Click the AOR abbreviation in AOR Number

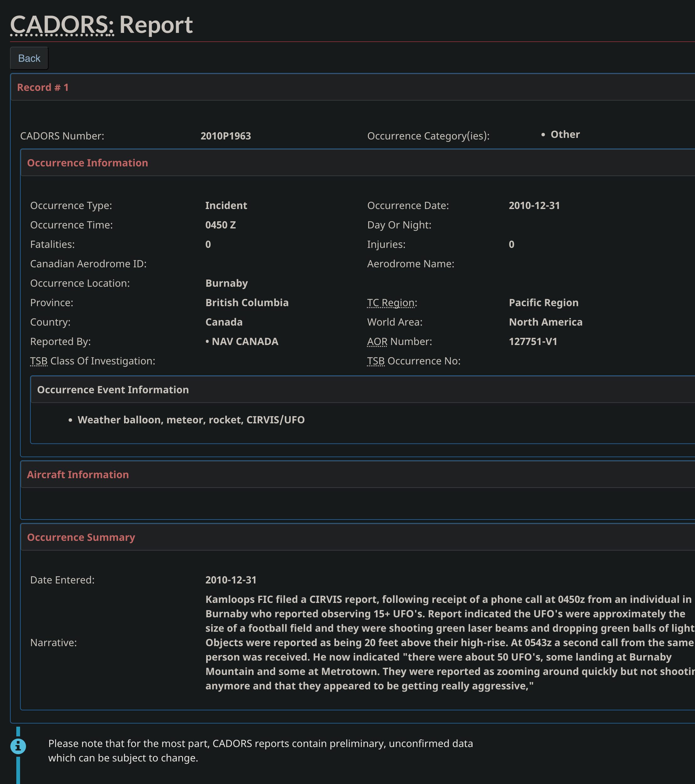point(377,341)
